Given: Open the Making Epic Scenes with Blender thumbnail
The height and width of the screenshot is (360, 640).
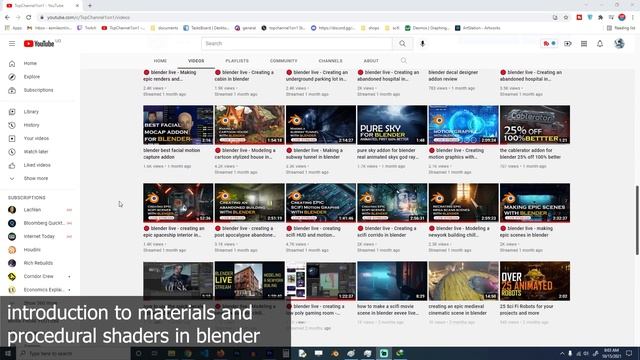Looking at the screenshot, I should coord(535,203).
